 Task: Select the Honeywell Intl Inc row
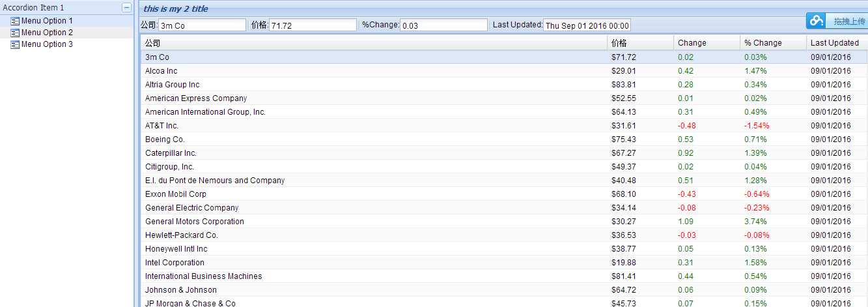coord(504,249)
